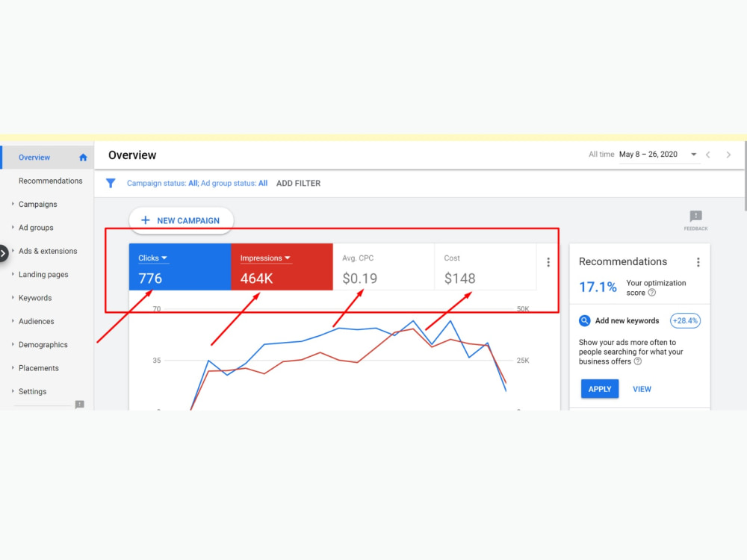This screenshot has width=747, height=560.
Task: Click the 'All time' label
Action: click(601, 155)
